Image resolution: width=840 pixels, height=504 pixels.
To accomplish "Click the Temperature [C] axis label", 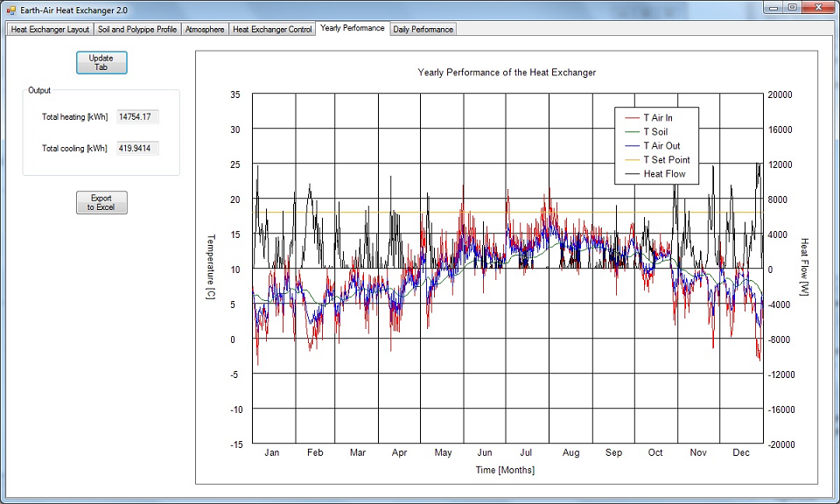I will pos(211,267).
